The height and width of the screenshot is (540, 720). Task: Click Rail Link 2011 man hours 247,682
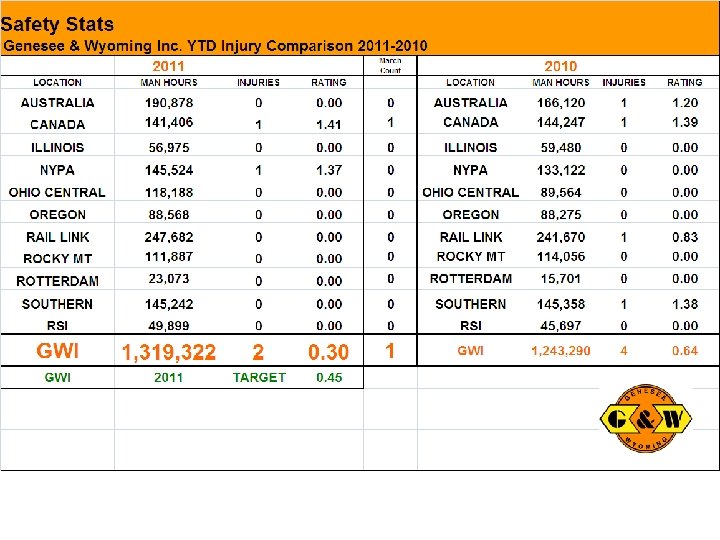(169, 237)
